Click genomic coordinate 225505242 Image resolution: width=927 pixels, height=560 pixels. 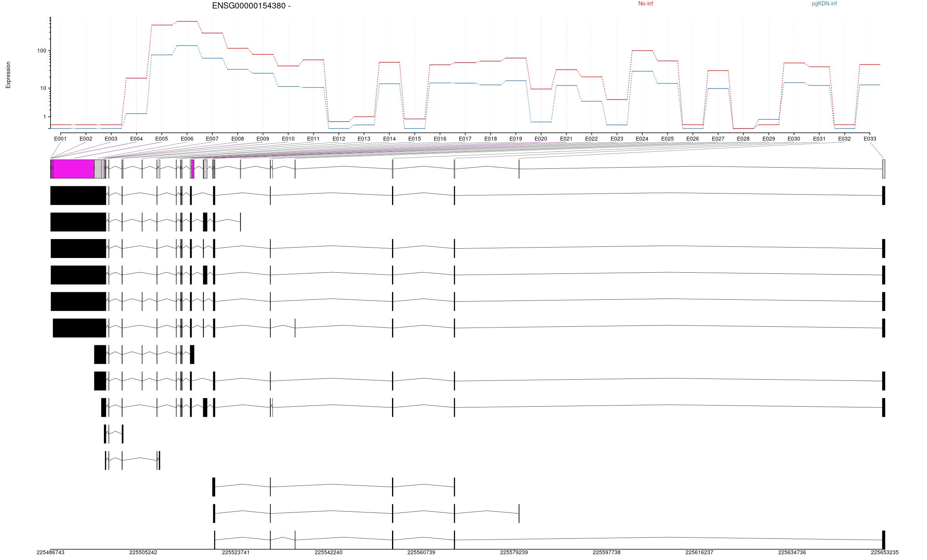click(x=143, y=553)
